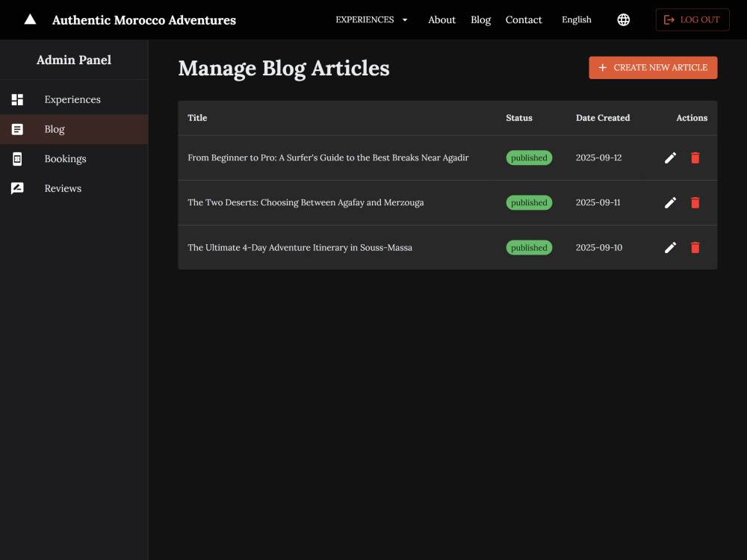Click the Actions column header
This screenshot has width=747, height=560.
[692, 118]
